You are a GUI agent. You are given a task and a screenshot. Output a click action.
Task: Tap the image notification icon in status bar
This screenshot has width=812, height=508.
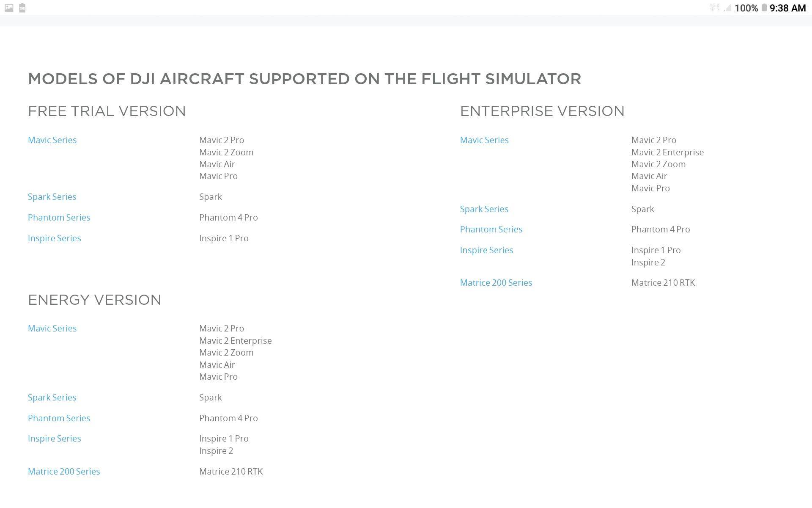coord(9,8)
